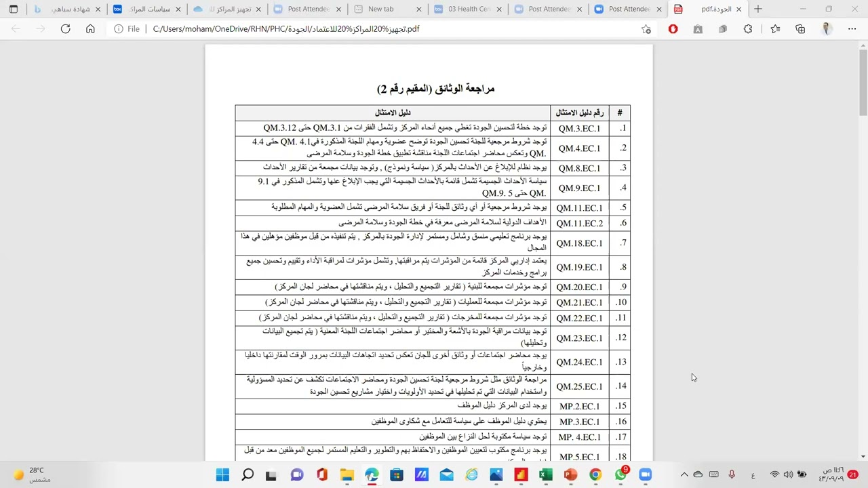Open the red ad-blocker extension icon
The width and height of the screenshot is (868, 488).
(x=673, y=29)
